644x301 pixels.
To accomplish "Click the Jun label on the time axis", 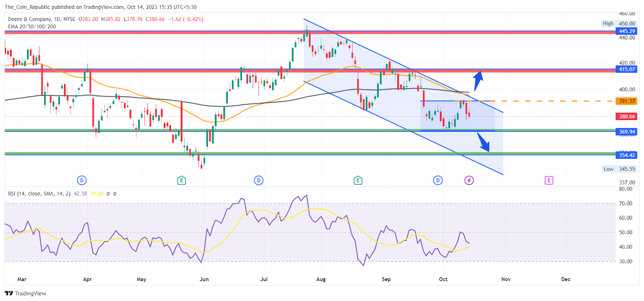I will click(x=204, y=279).
